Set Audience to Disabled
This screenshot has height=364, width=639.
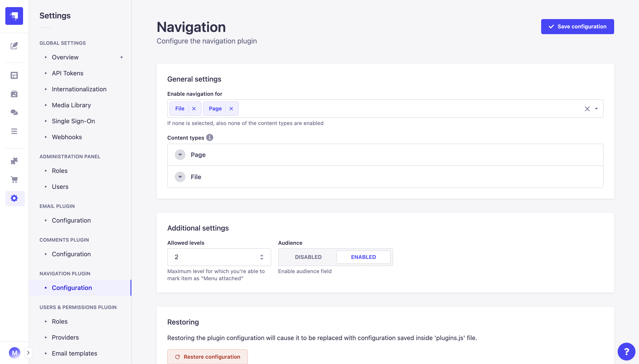308,257
